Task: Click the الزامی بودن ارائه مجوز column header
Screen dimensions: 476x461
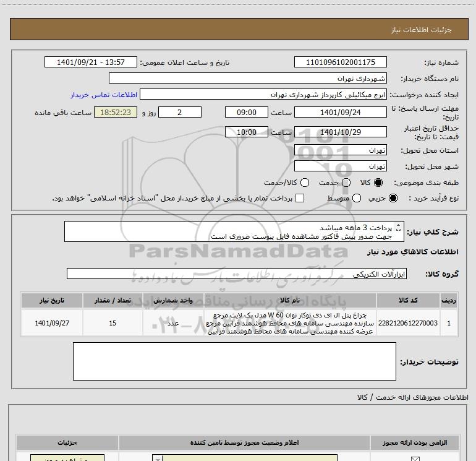Action: (x=415, y=442)
